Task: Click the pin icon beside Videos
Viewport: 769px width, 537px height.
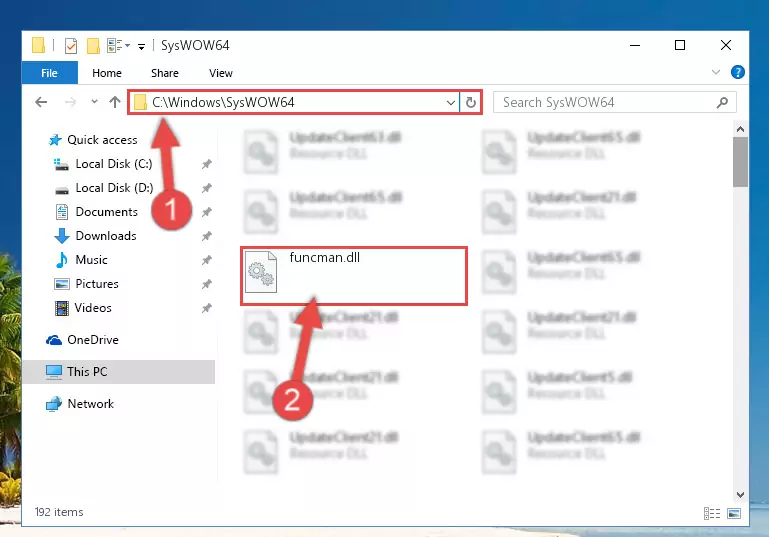Action: (x=206, y=308)
